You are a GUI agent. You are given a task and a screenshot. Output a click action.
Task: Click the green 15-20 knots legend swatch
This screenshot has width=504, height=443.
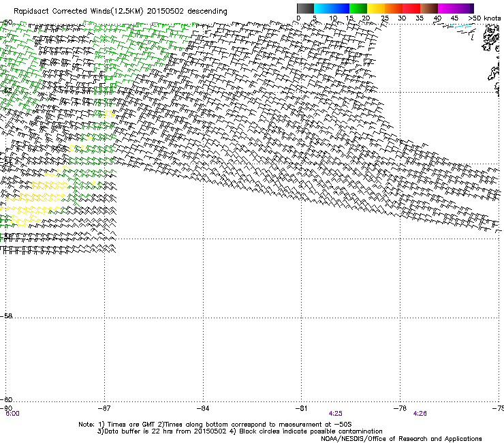point(358,8)
